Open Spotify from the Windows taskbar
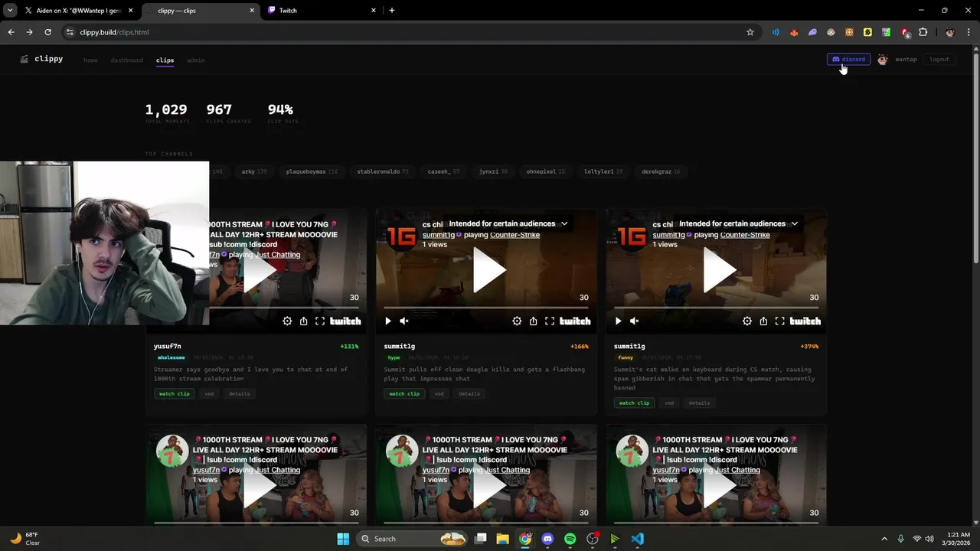 pos(570,539)
